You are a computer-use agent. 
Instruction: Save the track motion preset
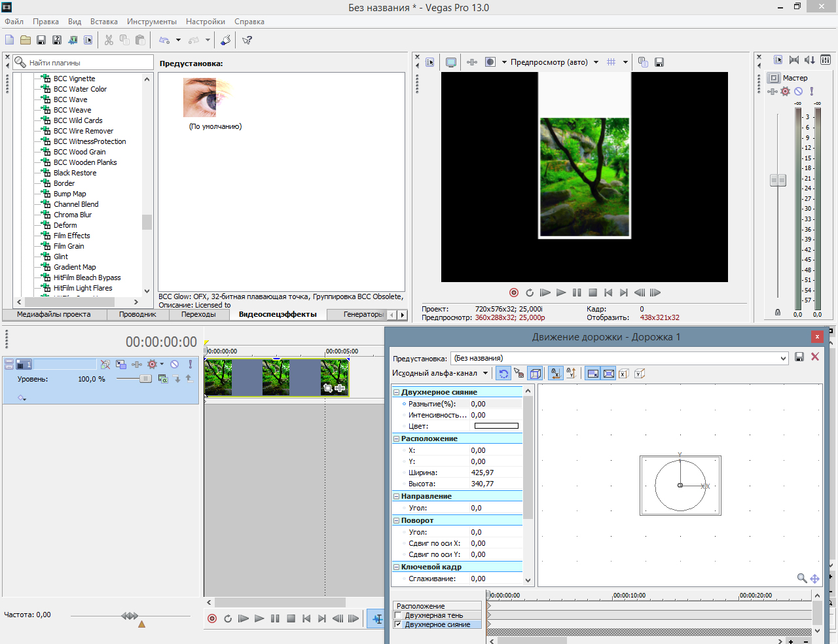(x=799, y=357)
